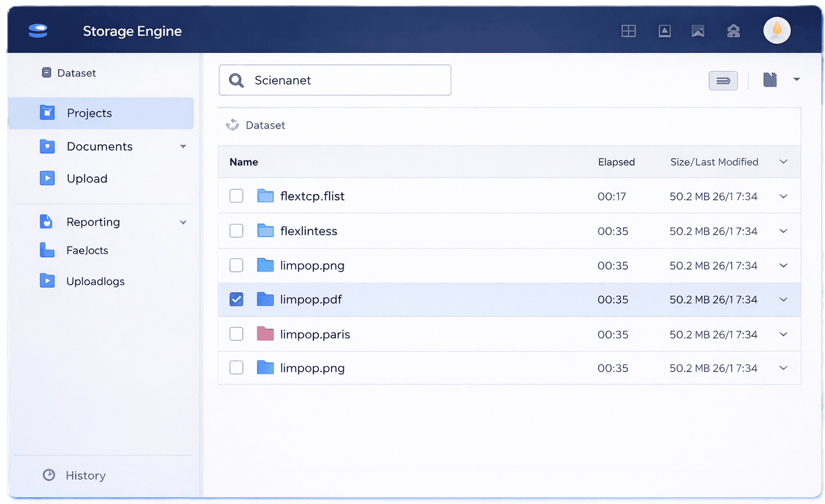Expand the Documents sidebar dropdown arrow
Screen dimensions: 825x504
tap(183, 146)
